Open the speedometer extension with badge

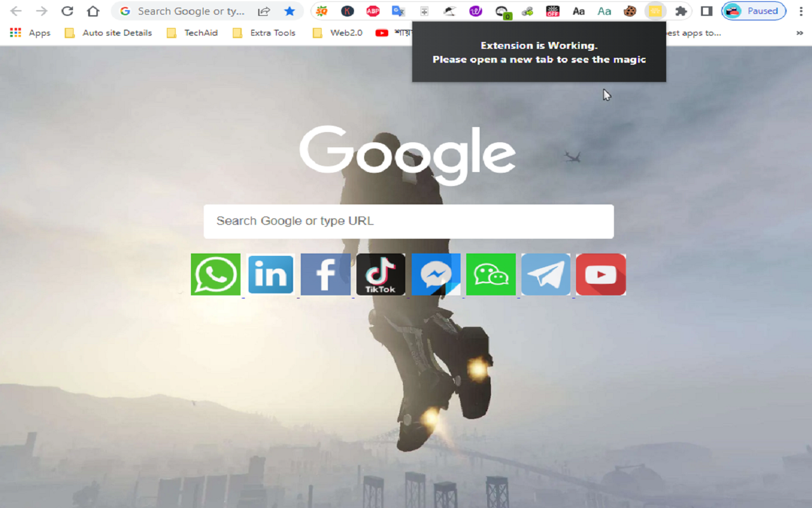tap(502, 11)
